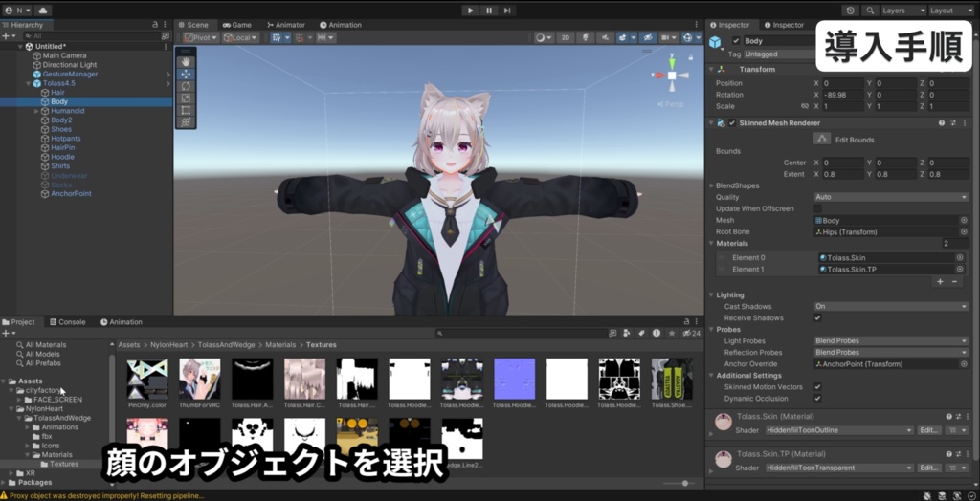Viewport: 980px width, 501px height.
Task: Select the Rect transform tool
Action: pyautogui.click(x=186, y=110)
